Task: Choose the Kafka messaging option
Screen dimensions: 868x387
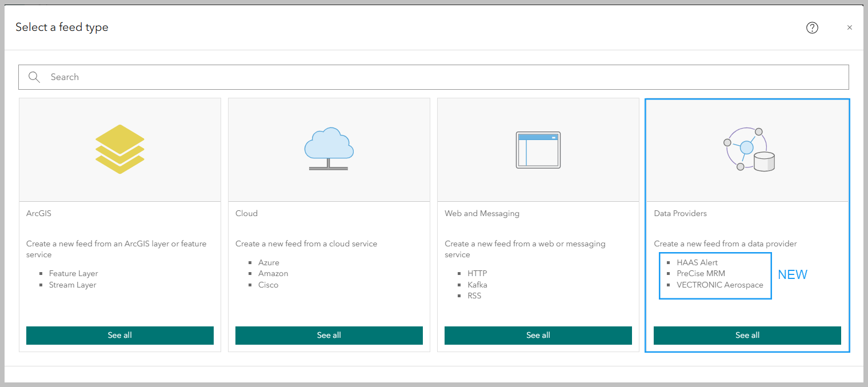Action: [x=477, y=285]
